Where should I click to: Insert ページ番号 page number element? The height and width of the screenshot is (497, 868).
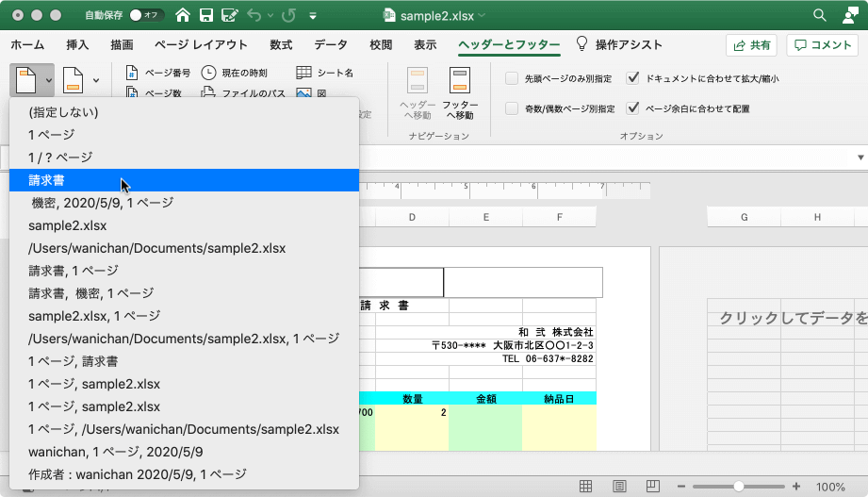(157, 73)
